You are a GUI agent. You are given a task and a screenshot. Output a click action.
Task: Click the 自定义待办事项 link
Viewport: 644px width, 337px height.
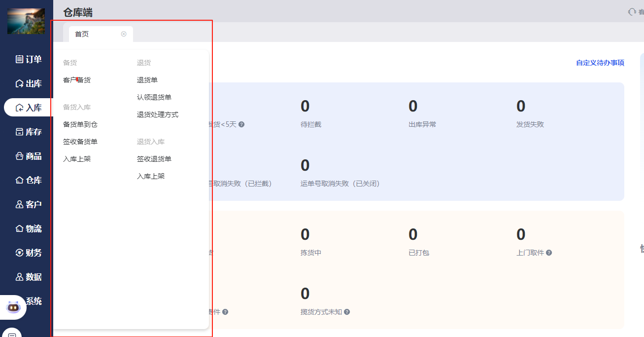click(x=600, y=63)
